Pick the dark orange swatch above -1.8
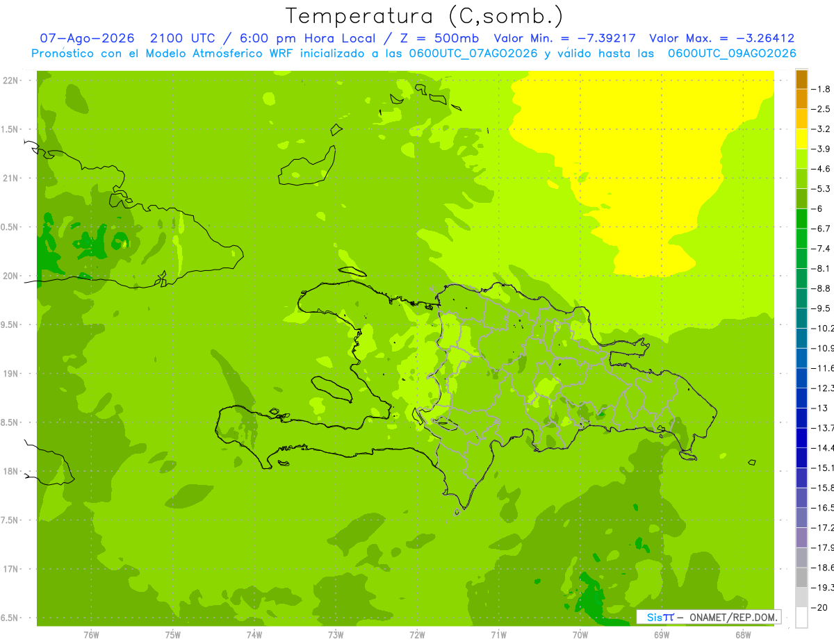Image resolution: width=834 pixels, height=644 pixels. click(801, 79)
